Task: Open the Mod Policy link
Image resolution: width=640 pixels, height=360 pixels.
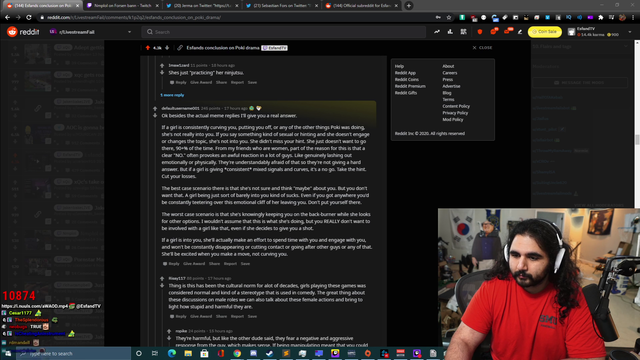Action: [453, 120]
